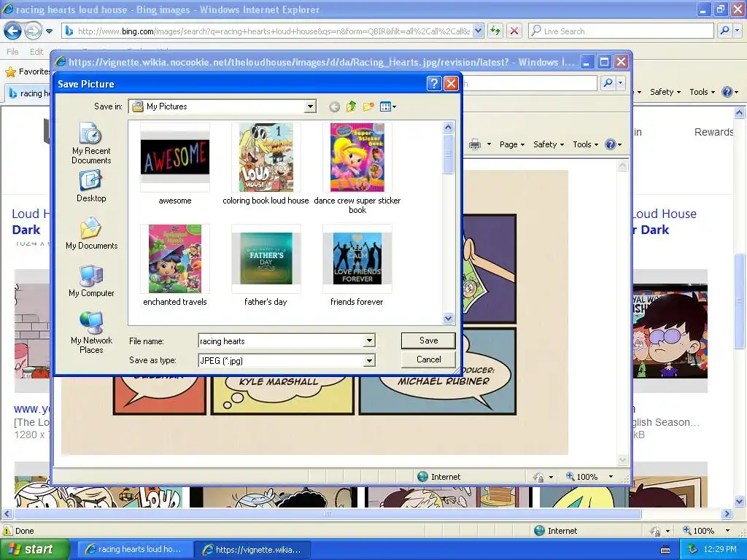Open Page menu in vignette IE window

tap(511, 144)
